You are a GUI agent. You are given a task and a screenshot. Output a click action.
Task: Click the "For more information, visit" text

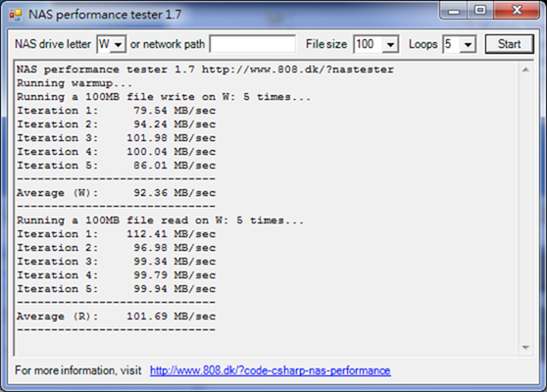coord(78,370)
